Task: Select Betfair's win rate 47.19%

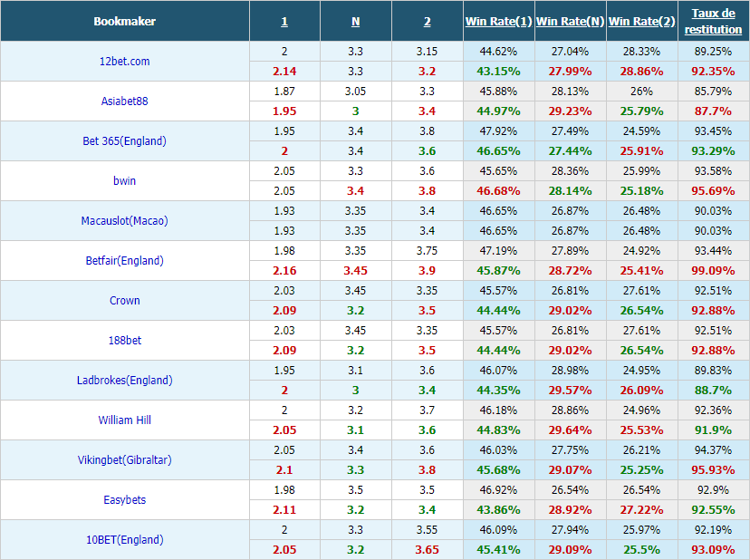Action: 498,251
